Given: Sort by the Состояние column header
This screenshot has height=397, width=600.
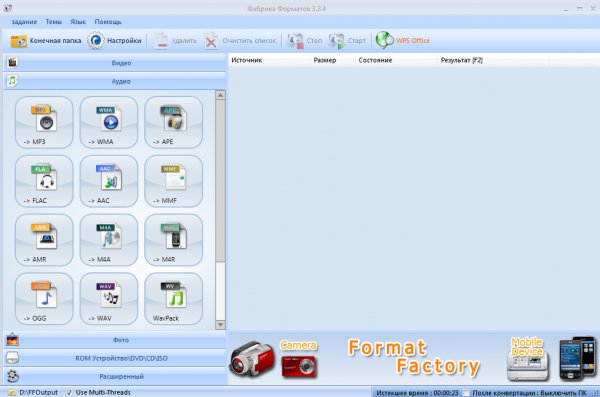Looking at the screenshot, I should point(396,60).
